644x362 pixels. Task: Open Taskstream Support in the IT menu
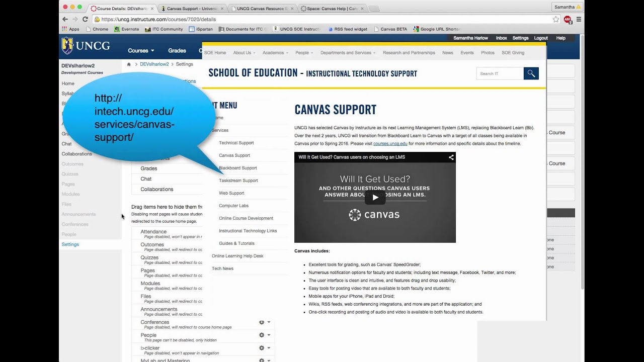pyautogui.click(x=238, y=180)
